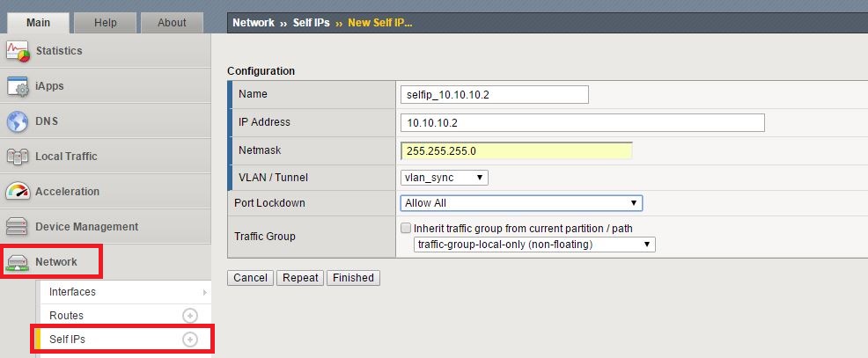Click the Finished button
Screen dimensions: 868x358
pyautogui.click(x=353, y=278)
